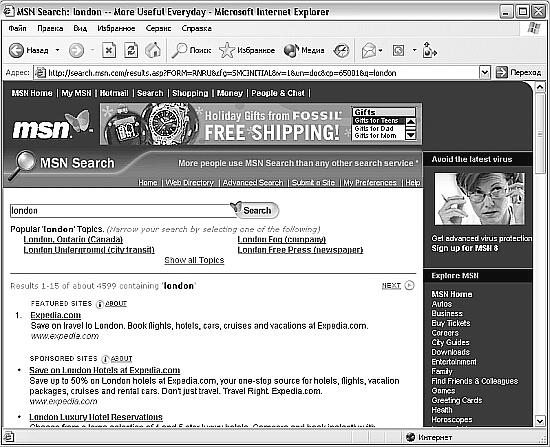Screen dimensions: 550x447
Task: Click the Mail envelope toolbar icon
Action: (369, 51)
